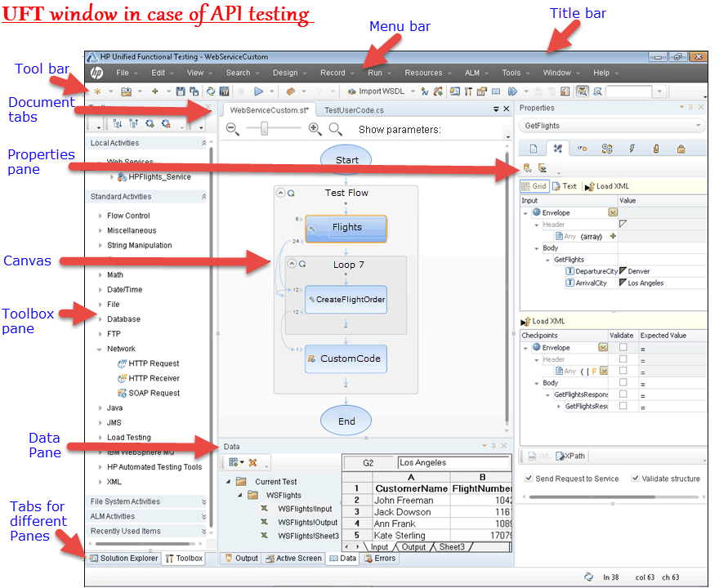The height and width of the screenshot is (588, 719).
Task: Open the paperclip Attachments tab in Properties
Action: 656,149
